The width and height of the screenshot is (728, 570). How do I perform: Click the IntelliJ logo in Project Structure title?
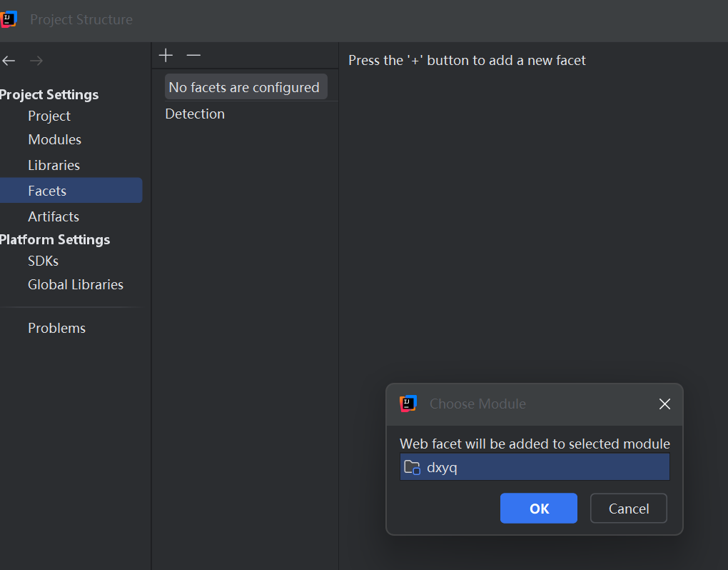click(9, 19)
